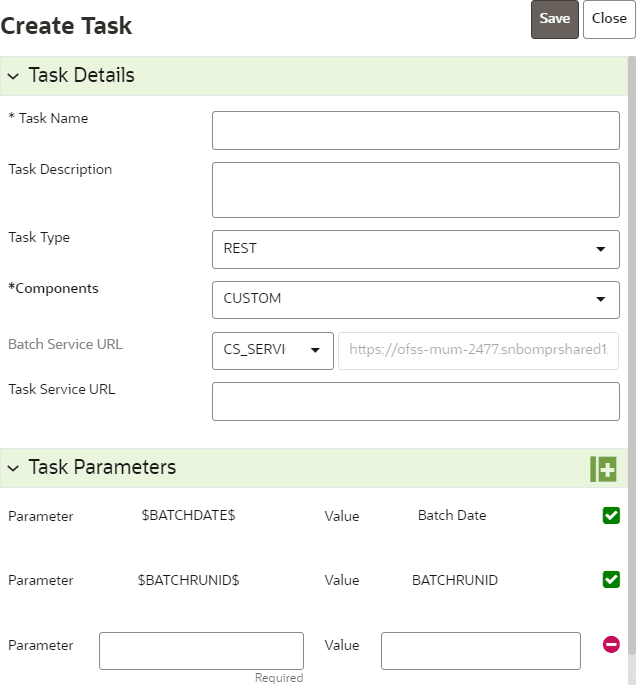
Task: Toggle the $BATCHDATE$ parameter checkbox
Action: click(611, 515)
